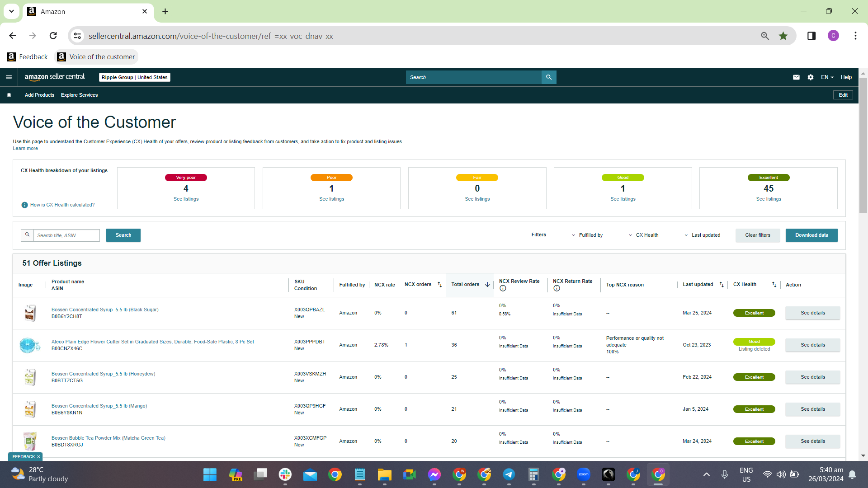The width and height of the screenshot is (868, 488).
Task: Open Bossen Concentrated Syrup Honeydew product link
Action: (103, 374)
